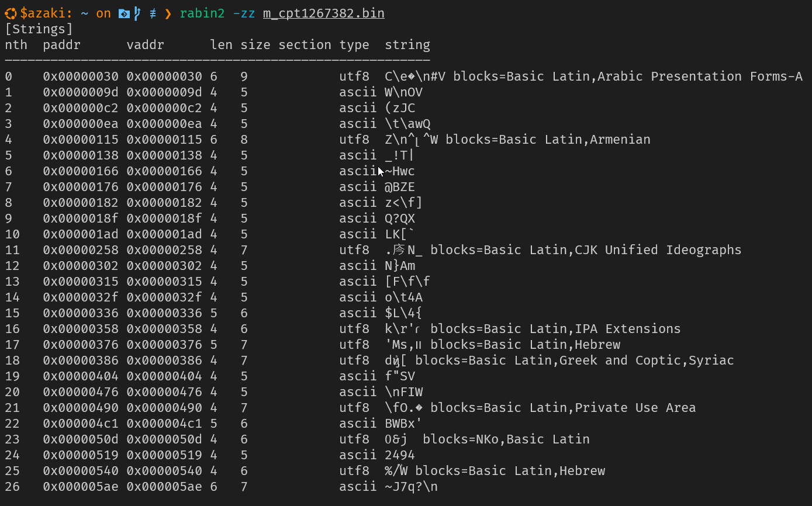Select the string ~Hwc
This screenshot has width=812, height=506.
pyautogui.click(x=400, y=171)
